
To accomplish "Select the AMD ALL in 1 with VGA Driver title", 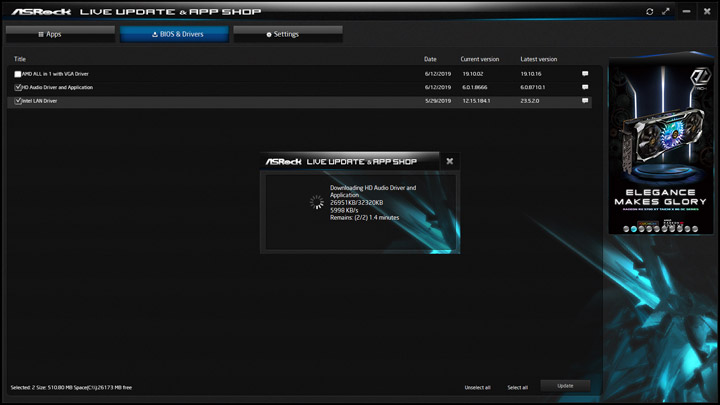I will (x=55, y=74).
